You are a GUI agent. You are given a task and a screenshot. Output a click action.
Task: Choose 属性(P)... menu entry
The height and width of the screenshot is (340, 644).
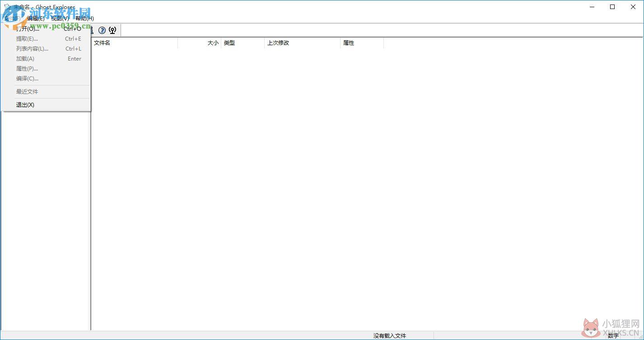(x=46, y=69)
